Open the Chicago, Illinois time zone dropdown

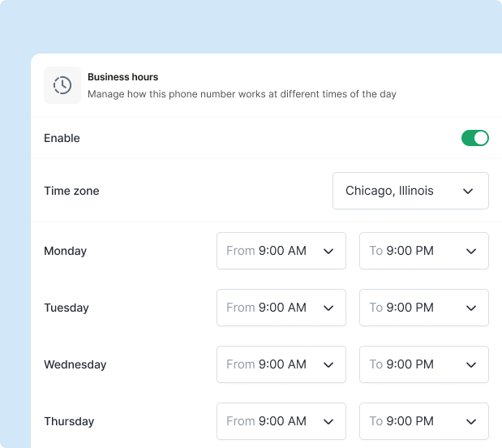click(410, 191)
